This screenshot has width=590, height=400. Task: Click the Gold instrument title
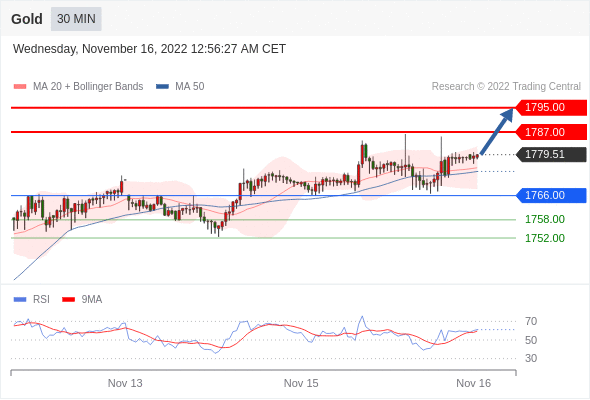[27, 19]
